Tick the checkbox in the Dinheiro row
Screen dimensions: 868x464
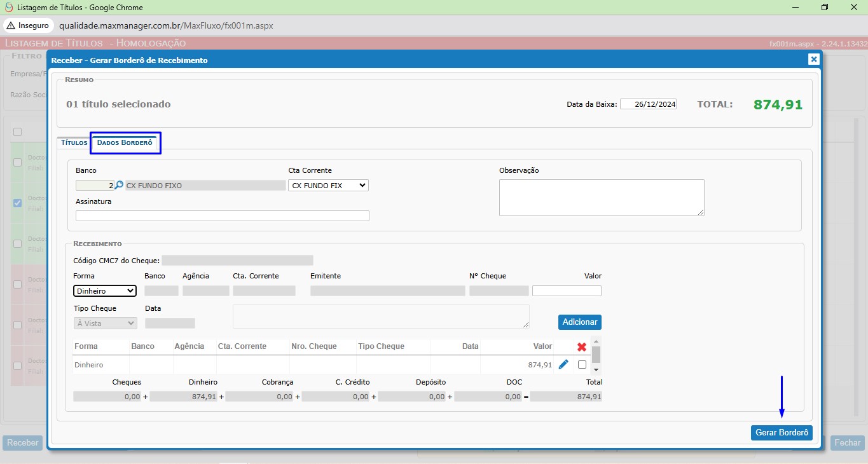click(582, 365)
